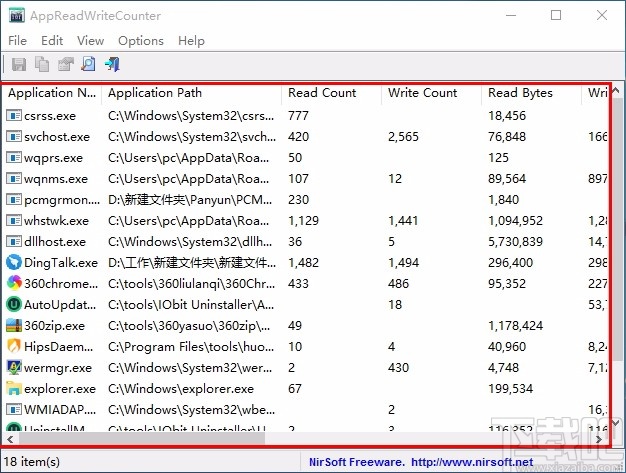
Task: Sort by Read Bytes column header
Action: (531, 93)
